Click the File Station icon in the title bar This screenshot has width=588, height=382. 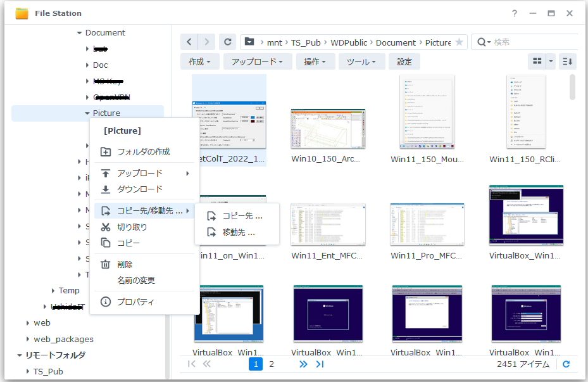pos(21,13)
